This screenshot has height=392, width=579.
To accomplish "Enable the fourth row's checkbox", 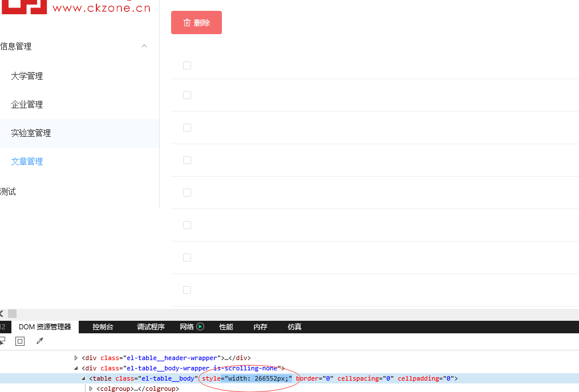I will point(187,160).
